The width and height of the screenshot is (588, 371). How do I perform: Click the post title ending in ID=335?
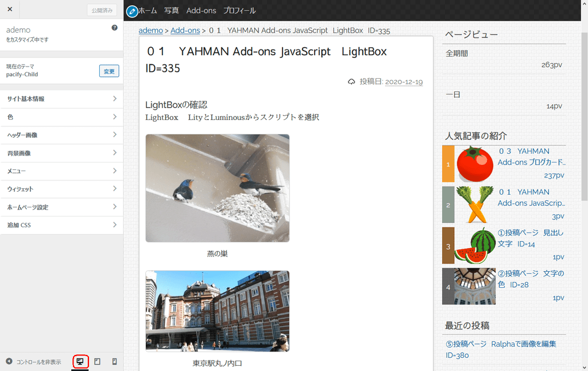pyautogui.click(x=266, y=60)
